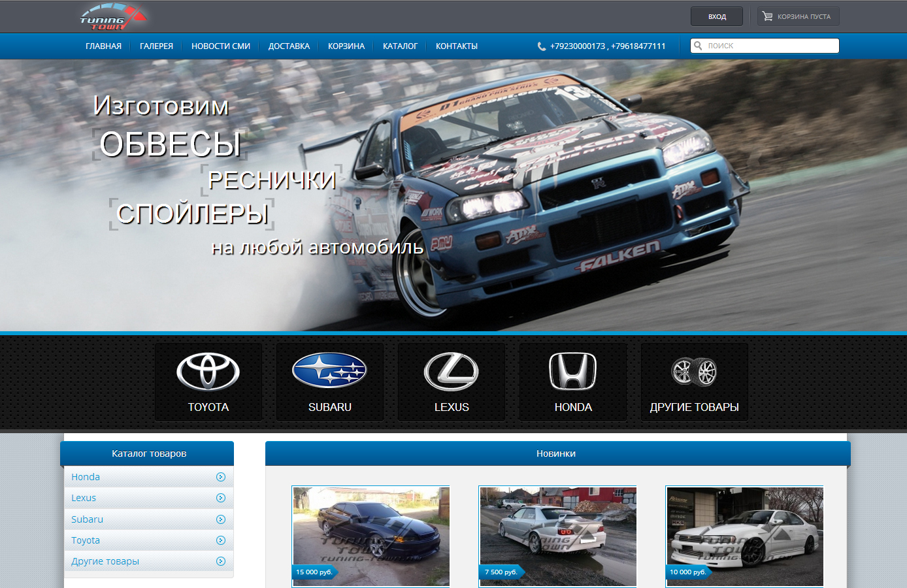907x588 pixels.
Task: Click the TOYOTA brand label
Action: click(x=208, y=407)
